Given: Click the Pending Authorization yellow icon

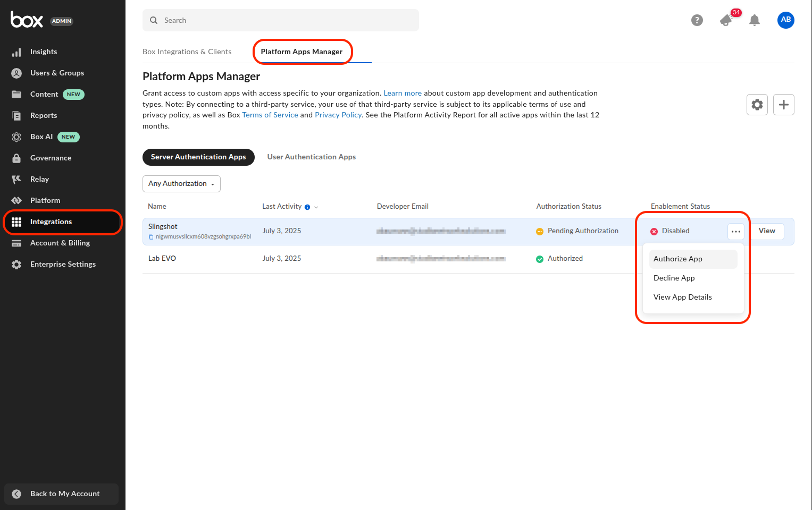Looking at the screenshot, I should pos(540,231).
